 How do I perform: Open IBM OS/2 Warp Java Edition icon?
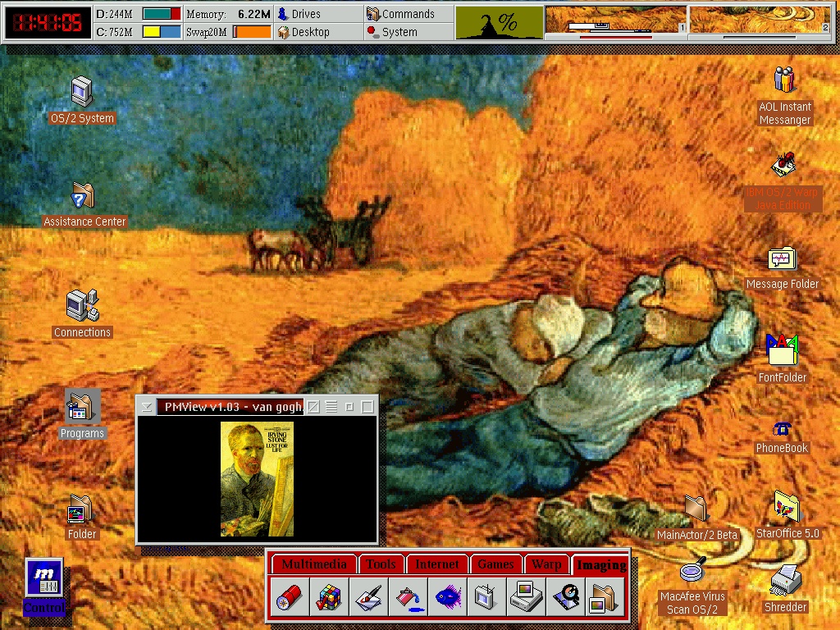coord(783,165)
